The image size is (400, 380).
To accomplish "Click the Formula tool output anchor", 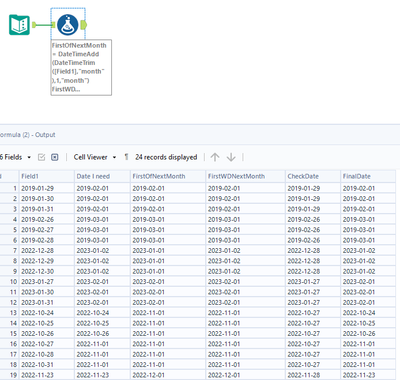I will coord(83,25).
